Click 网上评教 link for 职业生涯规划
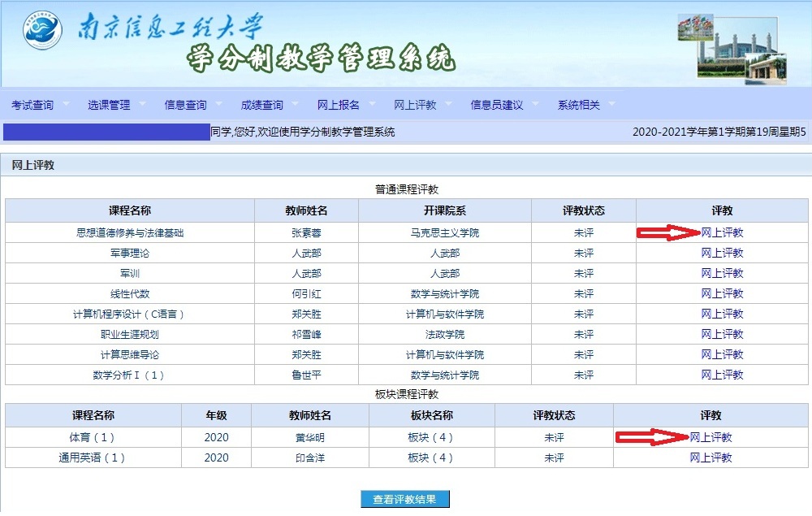This screenshot has width=812, height=516. click(722, 334)
